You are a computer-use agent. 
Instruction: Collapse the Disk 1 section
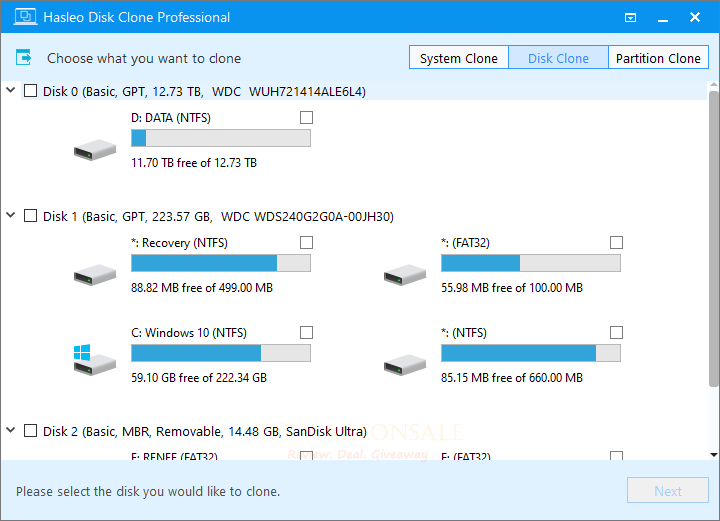click(x=11, y=215)
